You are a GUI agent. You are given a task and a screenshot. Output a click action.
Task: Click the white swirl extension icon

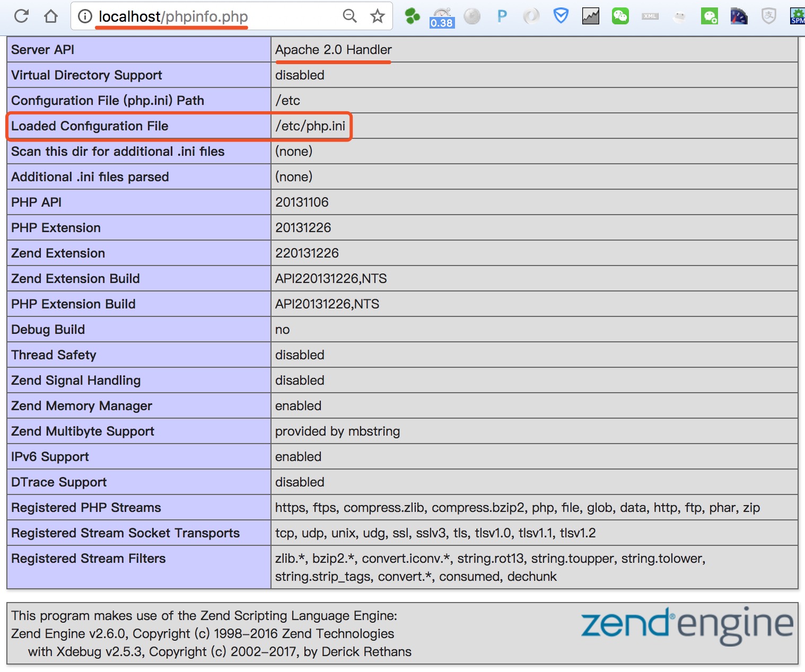(531, 16)
